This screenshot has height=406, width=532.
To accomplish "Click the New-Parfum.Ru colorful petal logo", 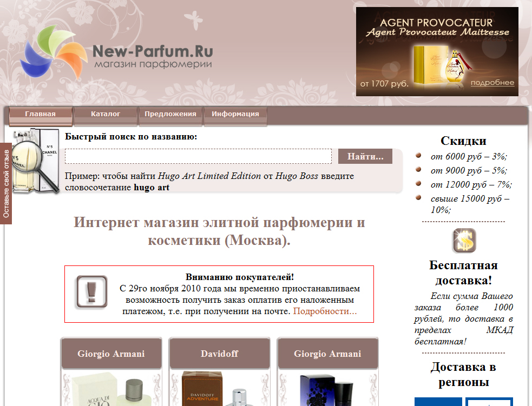I will click(53, 52).
